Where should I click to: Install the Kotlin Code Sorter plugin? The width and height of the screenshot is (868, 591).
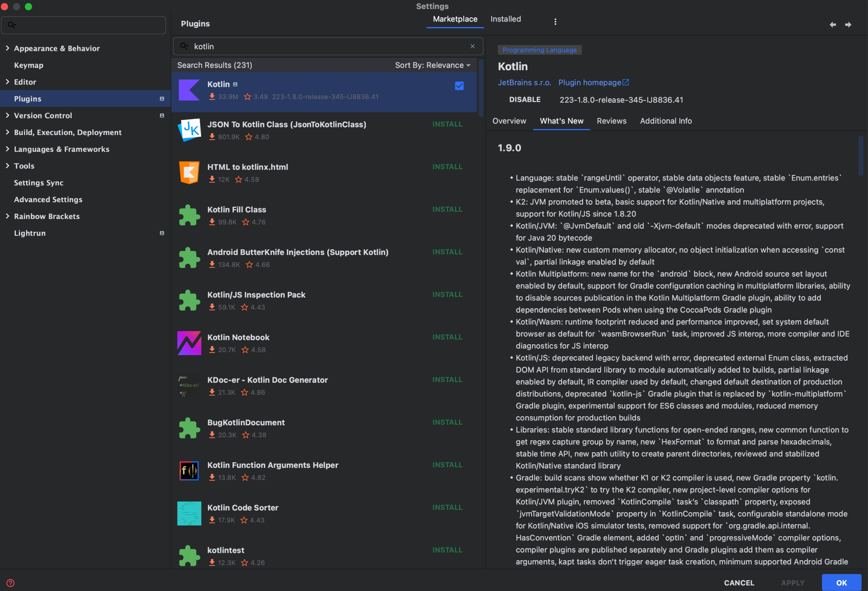click(447, 507)
